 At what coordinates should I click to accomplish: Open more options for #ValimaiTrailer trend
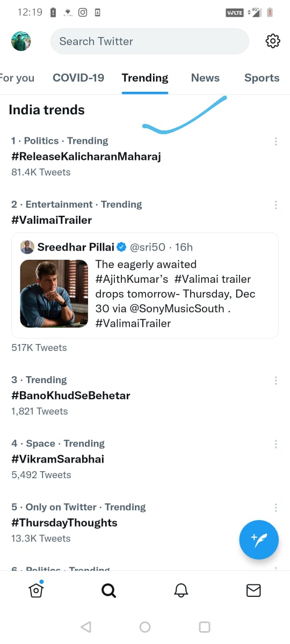click(275, 205)
